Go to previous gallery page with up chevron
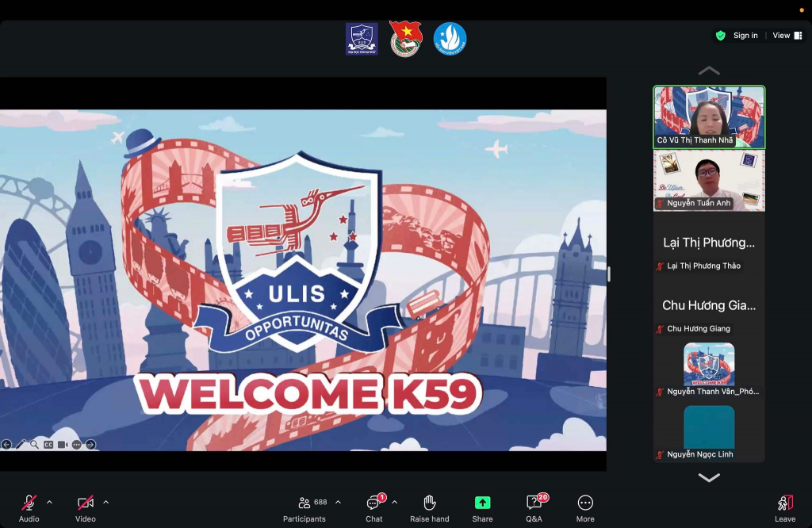The width and height of the screenshot is (812, 528). point(709,71)
